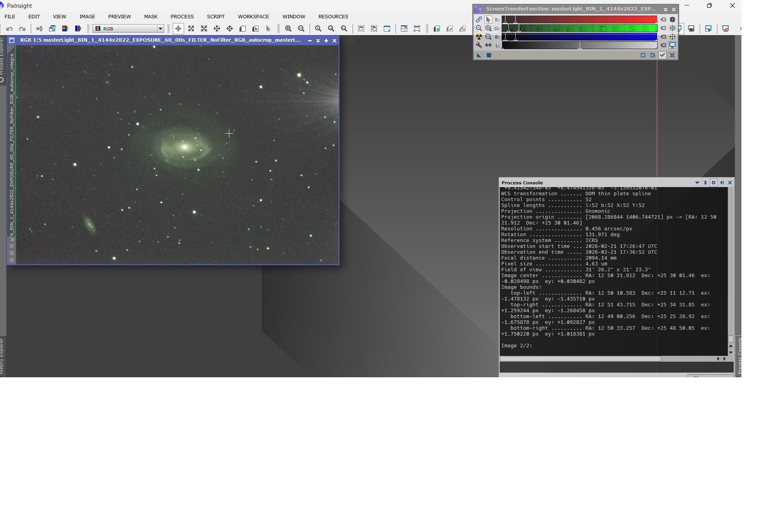
Task: Enable Track View checkmark in STF
Action: coord(662,55)
